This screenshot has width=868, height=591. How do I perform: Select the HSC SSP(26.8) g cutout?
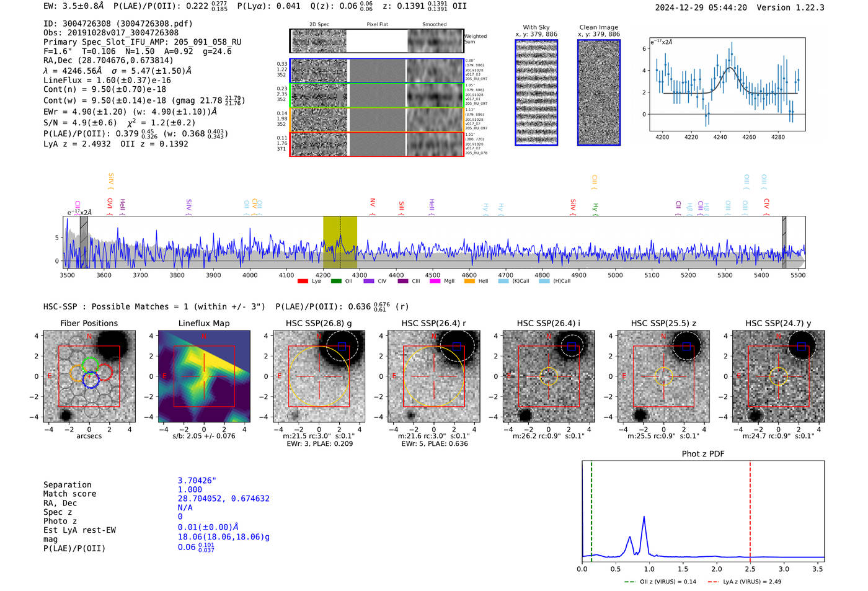tap(319, 376)
